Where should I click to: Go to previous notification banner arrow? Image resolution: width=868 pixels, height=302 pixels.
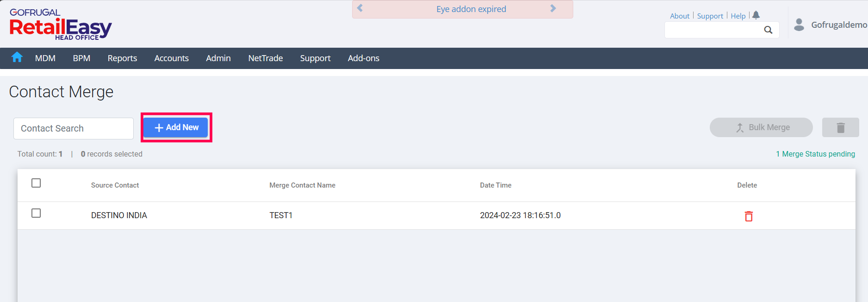pyautogui.click(x=360, y=8)
